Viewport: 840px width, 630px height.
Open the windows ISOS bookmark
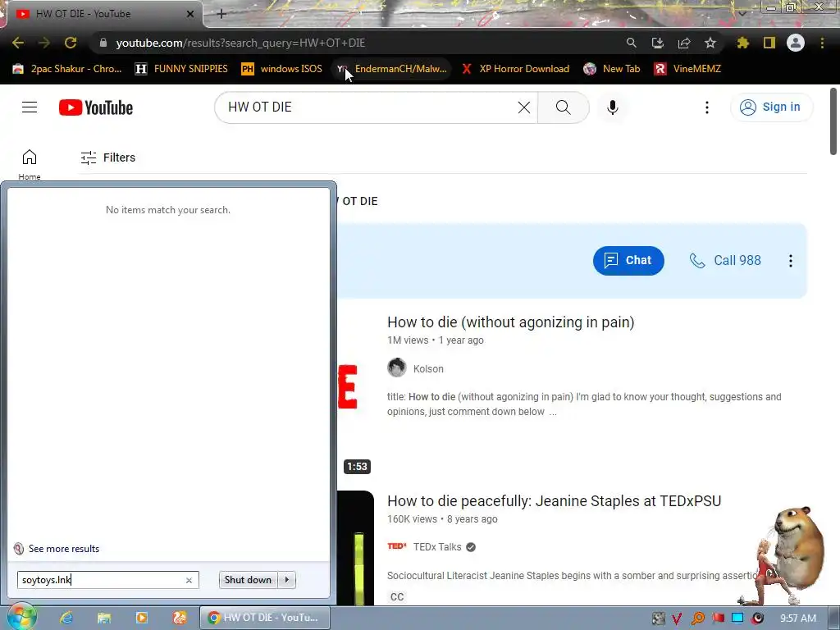(282, 69)
